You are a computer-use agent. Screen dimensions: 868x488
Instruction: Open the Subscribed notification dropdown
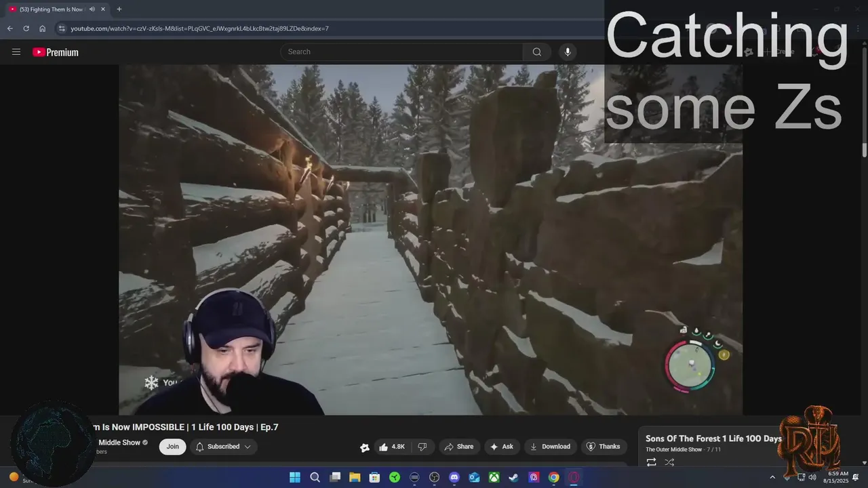click(223, 447)
